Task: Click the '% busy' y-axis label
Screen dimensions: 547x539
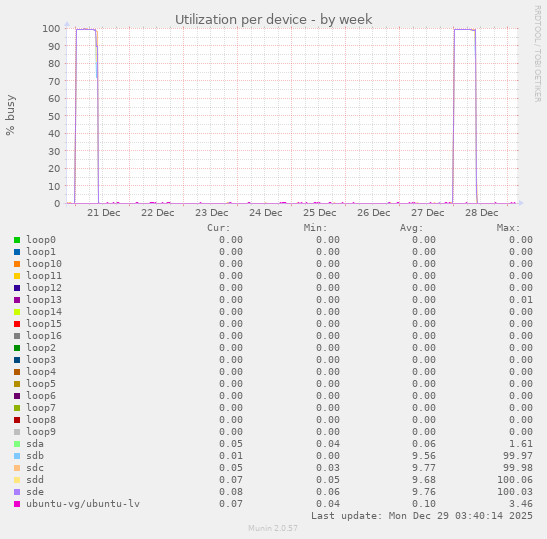Action: 10,115
